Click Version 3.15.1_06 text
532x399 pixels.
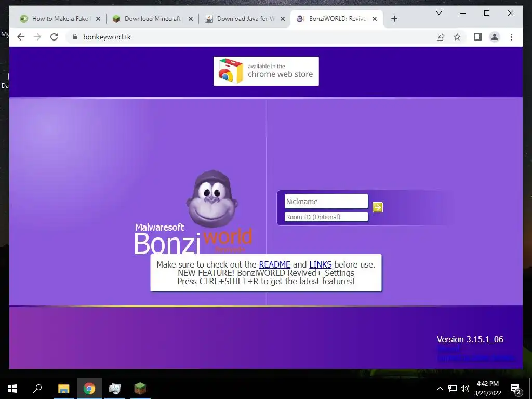pyautogui.click(x=470, y=339)
